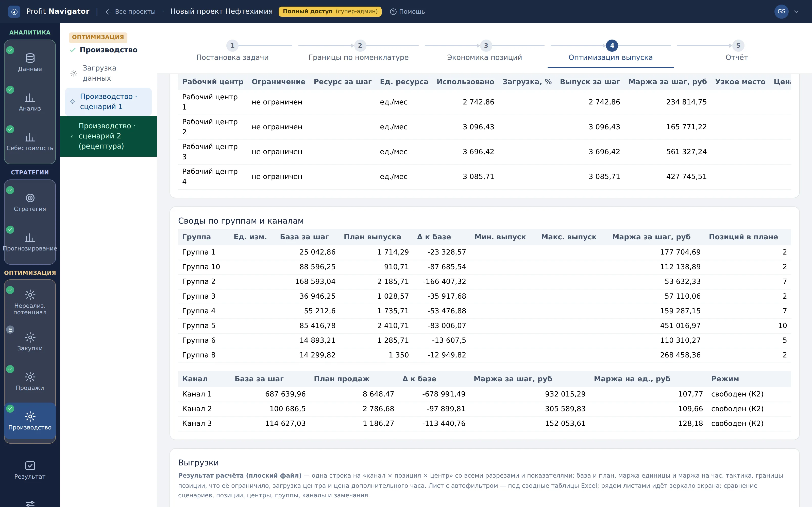Open the Прогнозирование chart icon

30,238
